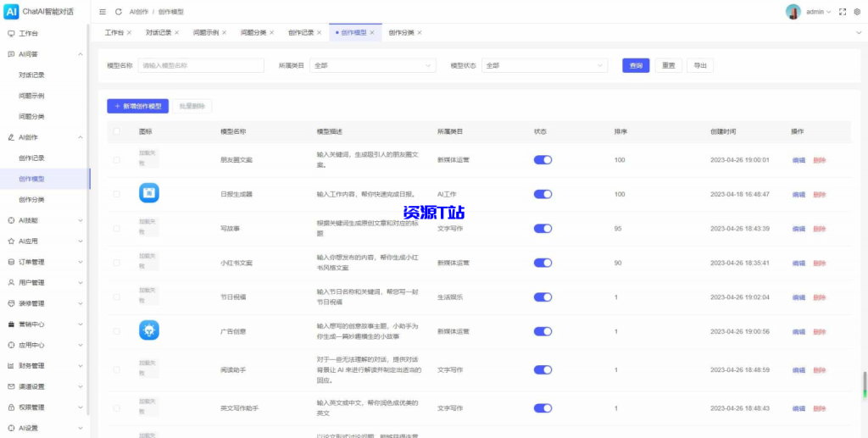Close the 对话记录 tab with its X
The width and height of the screenshot is (868, 438).
coord(176,33)
